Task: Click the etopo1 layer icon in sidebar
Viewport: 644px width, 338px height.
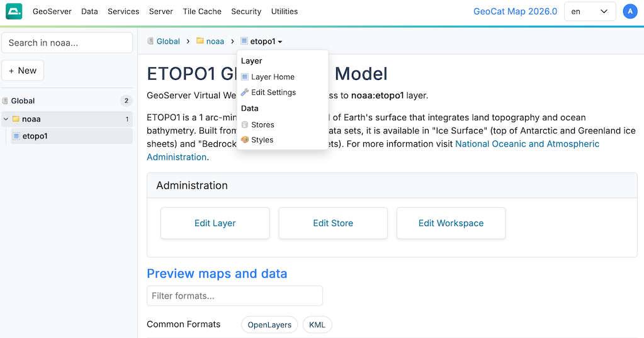Action: (x=16, y=136)
